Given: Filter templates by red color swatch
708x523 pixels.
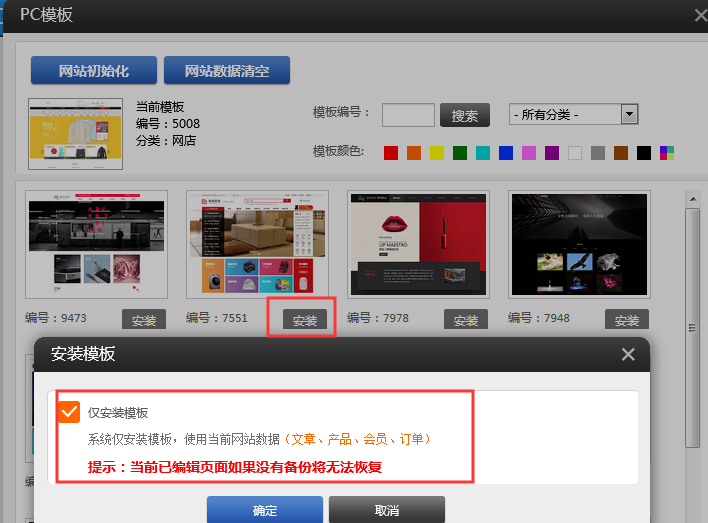Looking at the screenshot, I should (x=391, y=153).
